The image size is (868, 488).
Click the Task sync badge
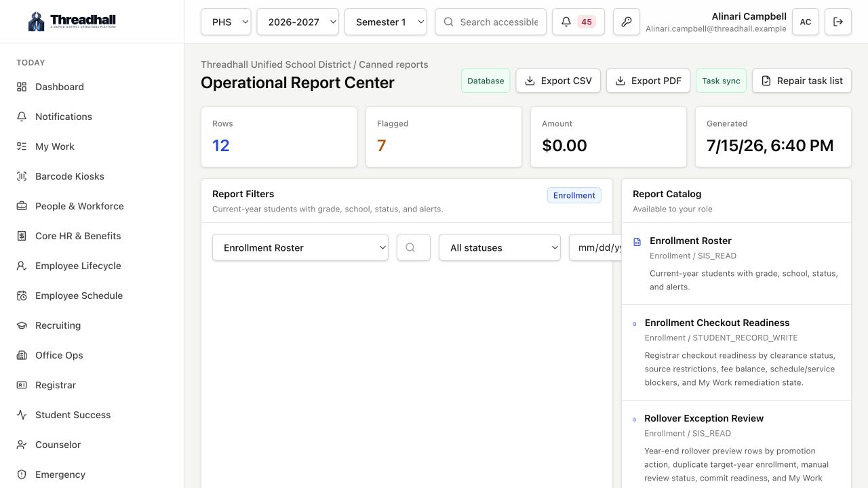721,81
